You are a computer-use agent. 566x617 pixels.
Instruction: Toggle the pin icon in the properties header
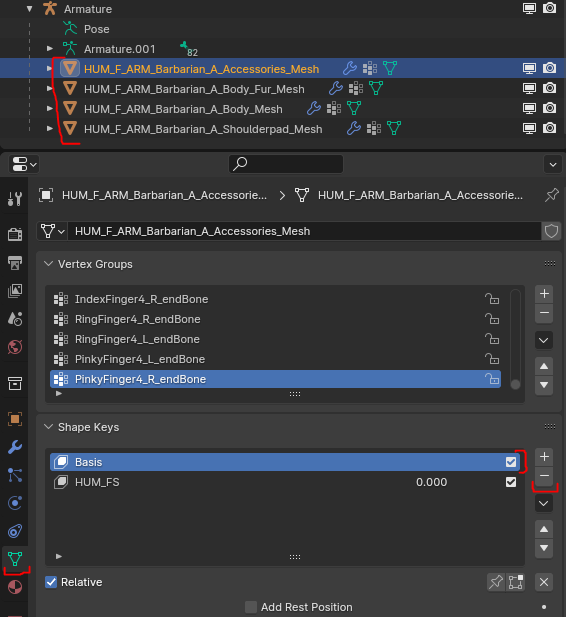551,195
